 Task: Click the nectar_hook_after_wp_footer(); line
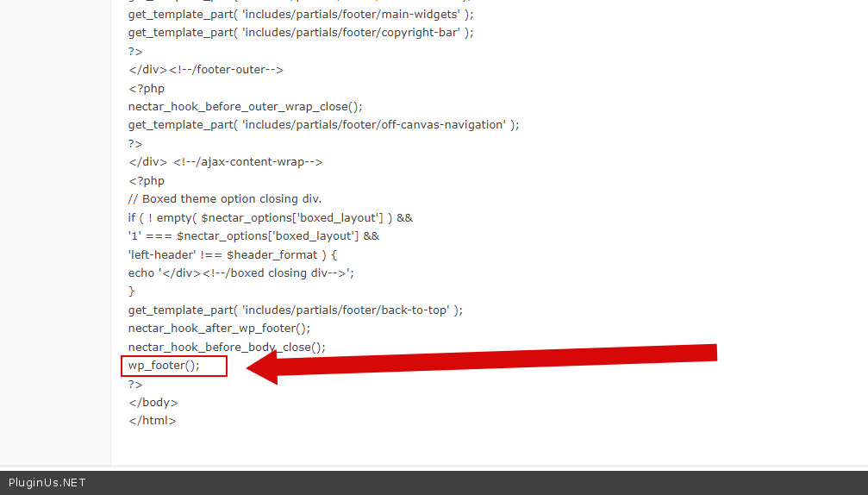click(x=219, y=329)
